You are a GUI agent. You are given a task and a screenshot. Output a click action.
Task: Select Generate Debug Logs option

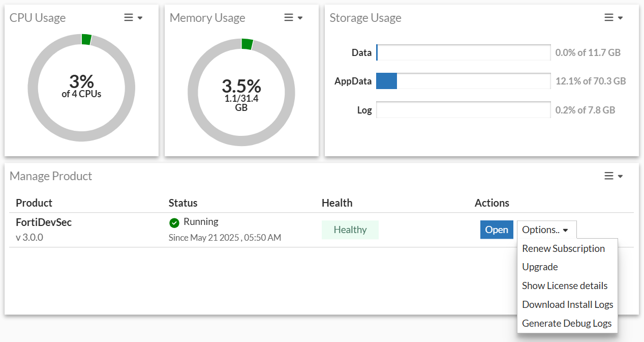pos(567,323)
